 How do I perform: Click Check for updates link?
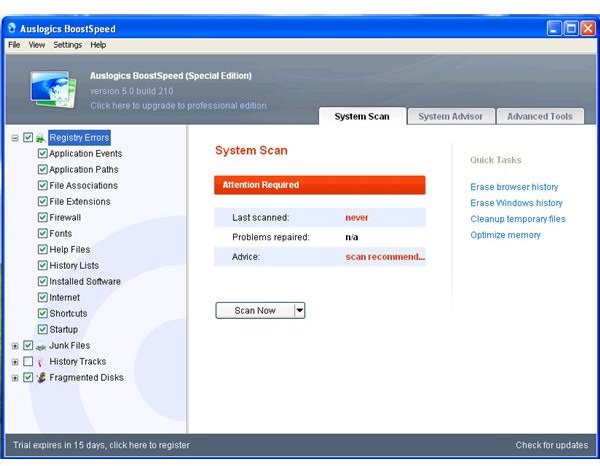551,445
